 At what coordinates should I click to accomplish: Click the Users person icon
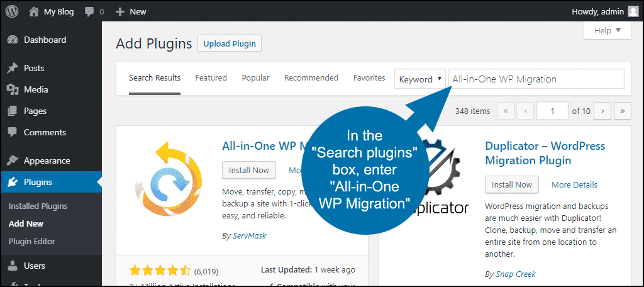click(13, 266)
